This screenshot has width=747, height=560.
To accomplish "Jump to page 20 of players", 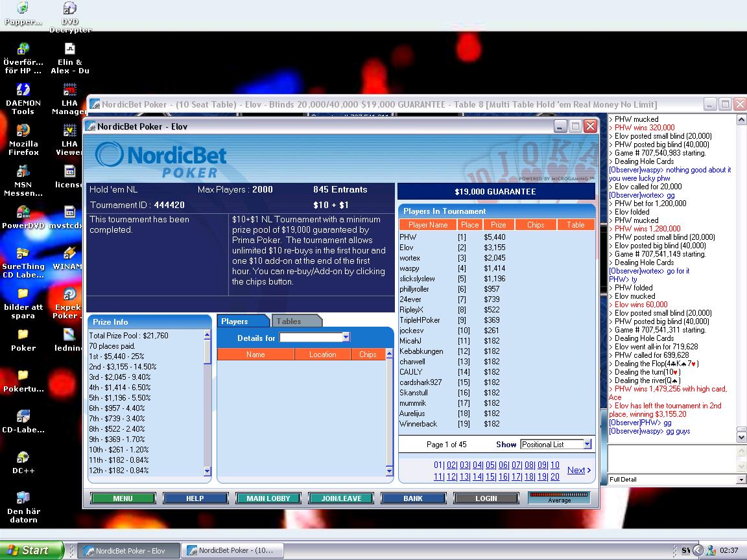I will pos(555,476).
